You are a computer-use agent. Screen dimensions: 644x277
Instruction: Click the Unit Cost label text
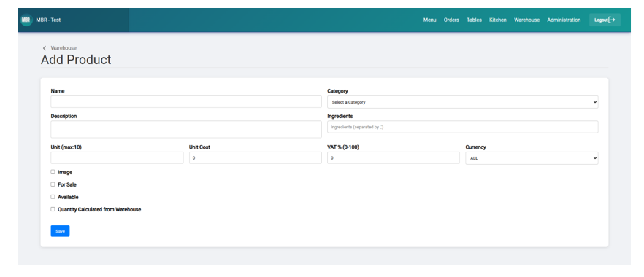(199, 147)
